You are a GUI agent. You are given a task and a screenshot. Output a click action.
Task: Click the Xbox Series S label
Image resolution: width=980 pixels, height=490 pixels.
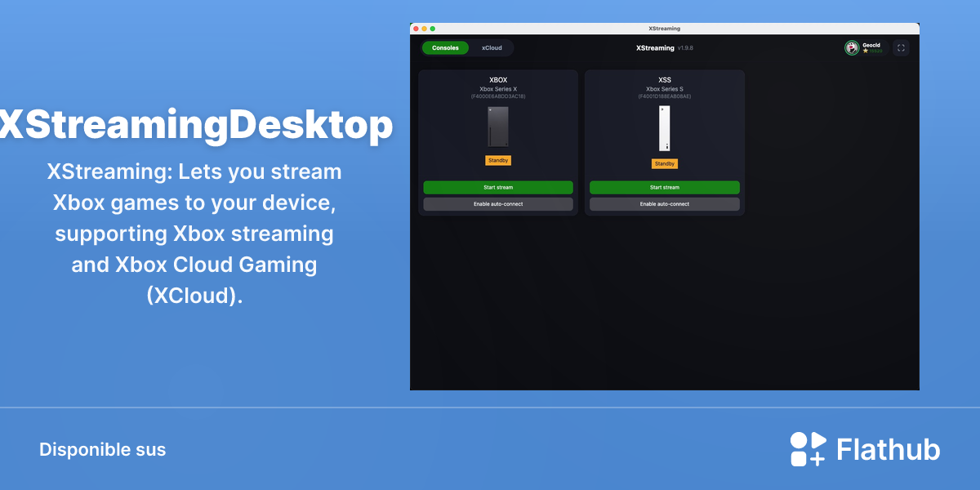pyautogui.click(x=665, y=89)
